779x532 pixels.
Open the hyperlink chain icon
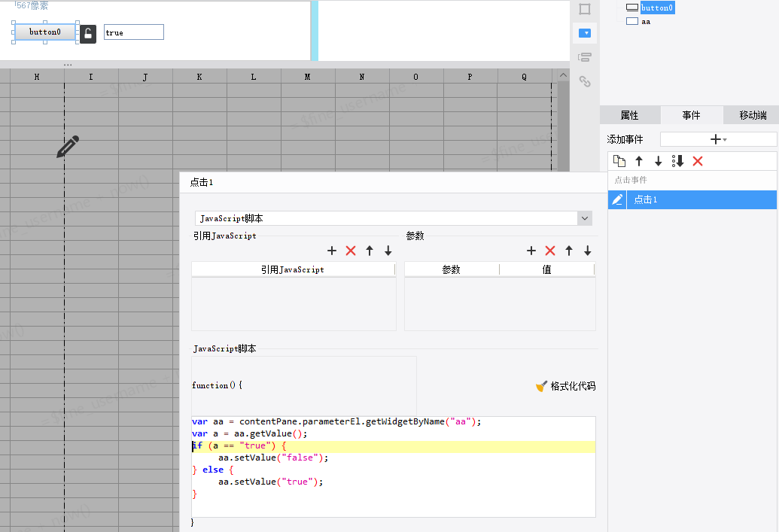[x=585, y=81]
